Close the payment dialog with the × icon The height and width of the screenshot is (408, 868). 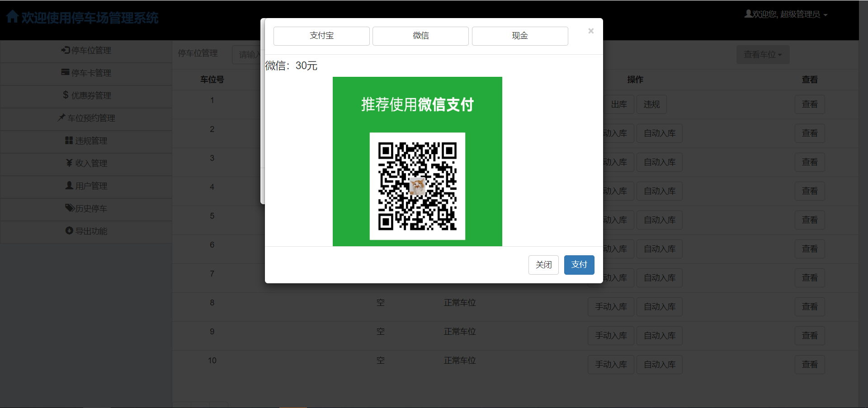pyautogui.click(x=591, y=31)
